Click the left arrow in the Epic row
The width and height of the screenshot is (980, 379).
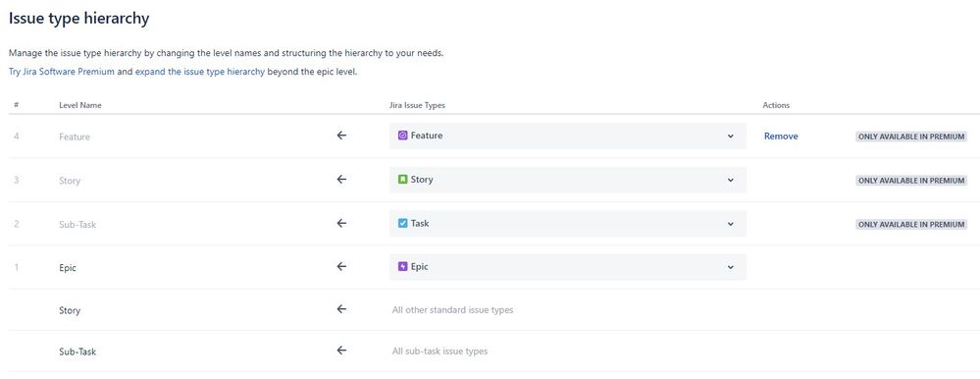point(341,267)
